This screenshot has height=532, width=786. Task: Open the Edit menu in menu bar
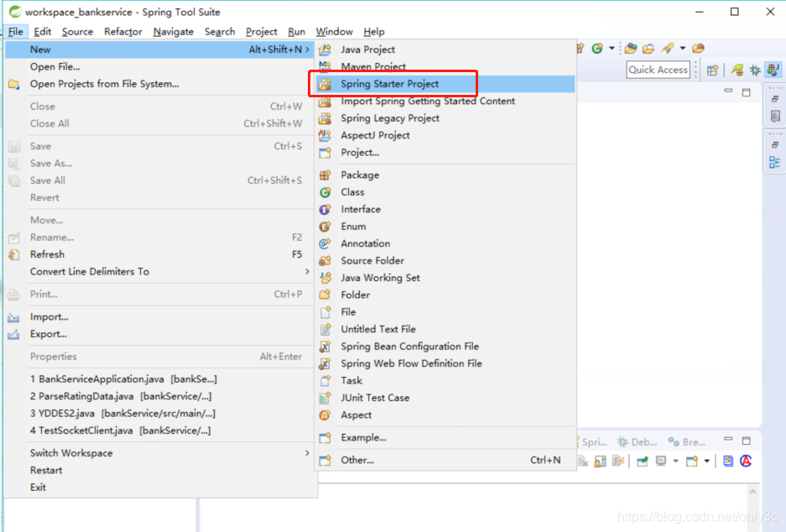point(42,32)
